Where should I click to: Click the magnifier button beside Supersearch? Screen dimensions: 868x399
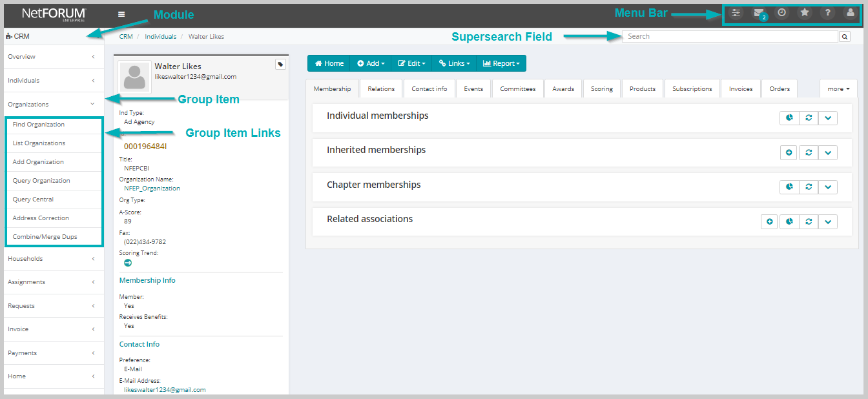pyautogui.click(x=845, y=36)
